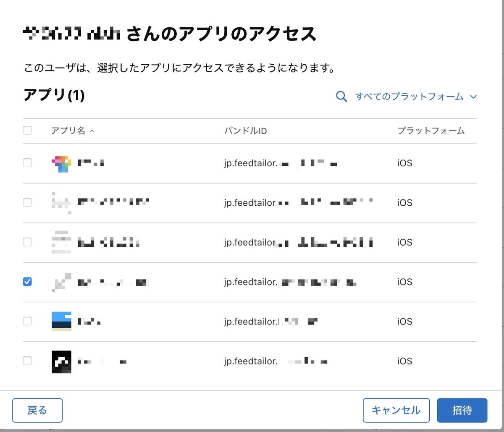Click the blue landscape app icon

coord(61,322)
